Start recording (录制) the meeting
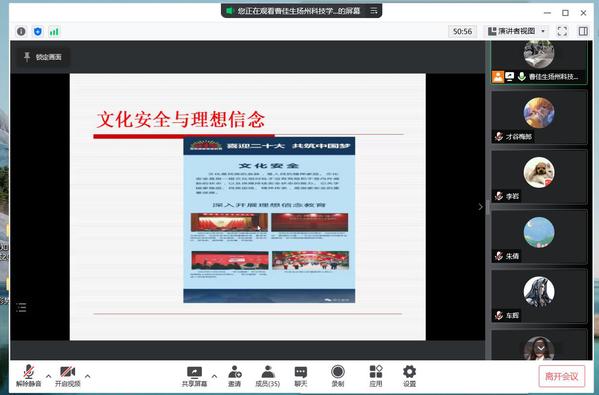599x395 pixels. [338, 376]
